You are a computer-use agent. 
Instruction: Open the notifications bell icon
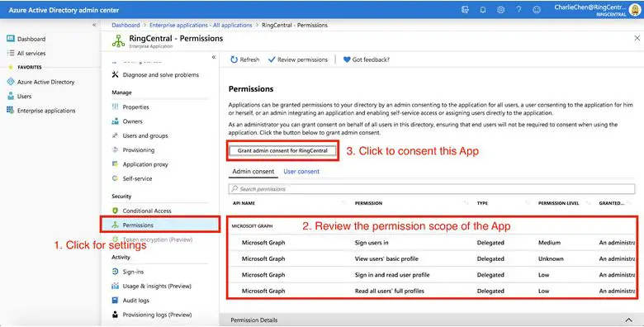pyautogui.click(x=483, y=9)
